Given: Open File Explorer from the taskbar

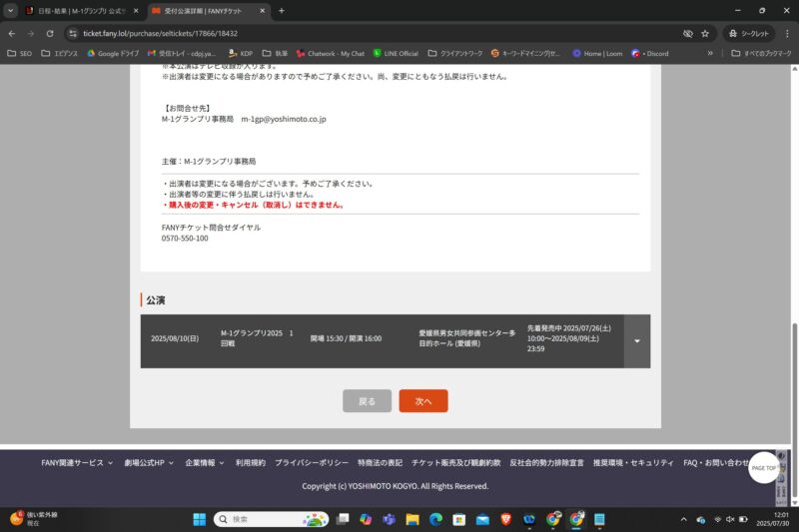Looking at the screenshot, I should (x=412, y=519).
